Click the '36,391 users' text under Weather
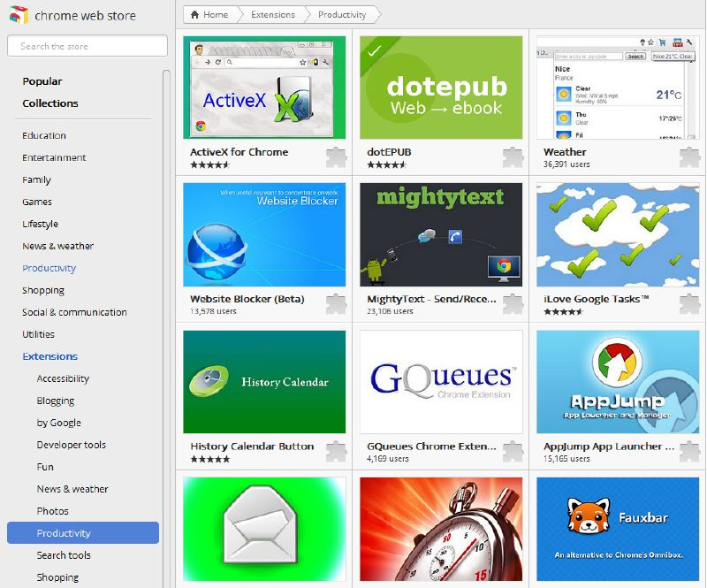The image size is (707, 588). pyautogui.click(x=566, y=164)
